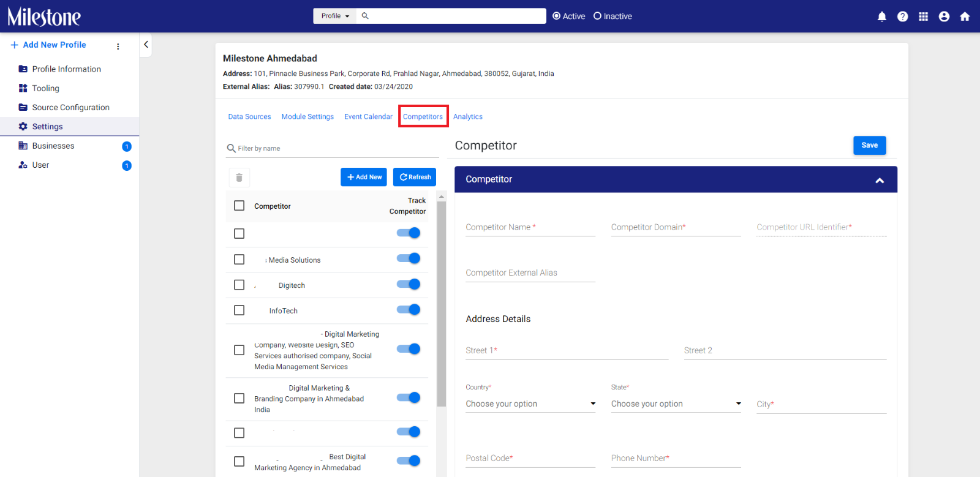Go to the home icon
The image size is (980, 477).
pyautogui.click(x=965, y=17)
